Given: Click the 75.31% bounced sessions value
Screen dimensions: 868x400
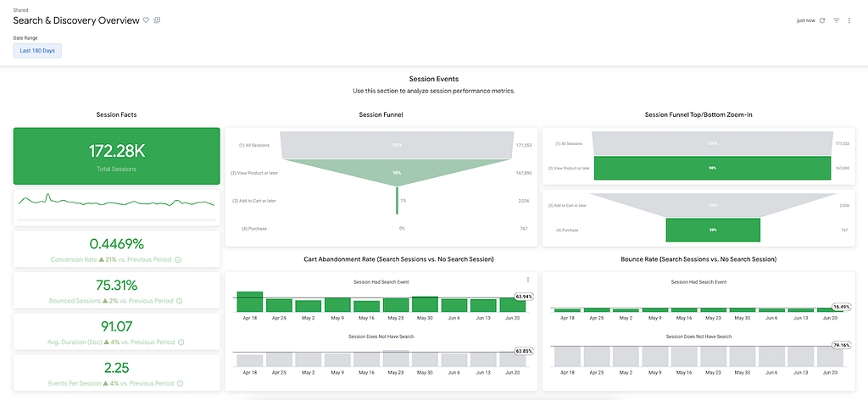Looking at the screenshot, I should click(x=117, y=286).
